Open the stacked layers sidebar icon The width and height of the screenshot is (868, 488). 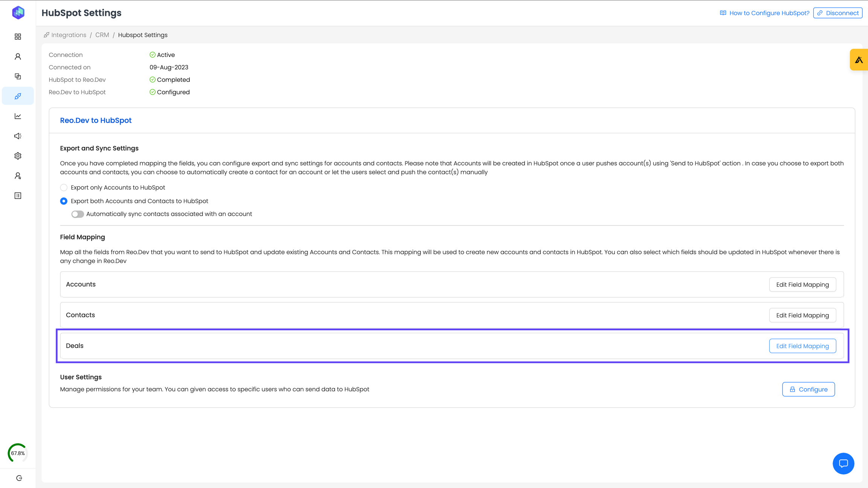click(18, 76)
